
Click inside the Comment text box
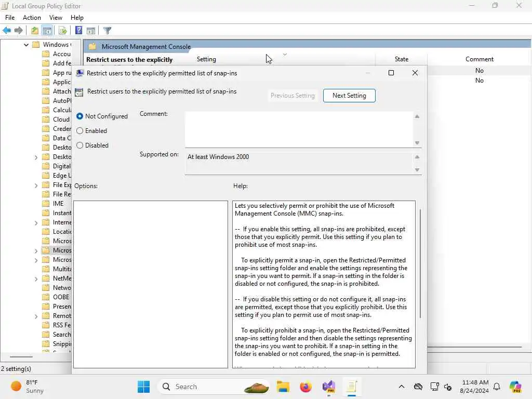tap(299, 129)
